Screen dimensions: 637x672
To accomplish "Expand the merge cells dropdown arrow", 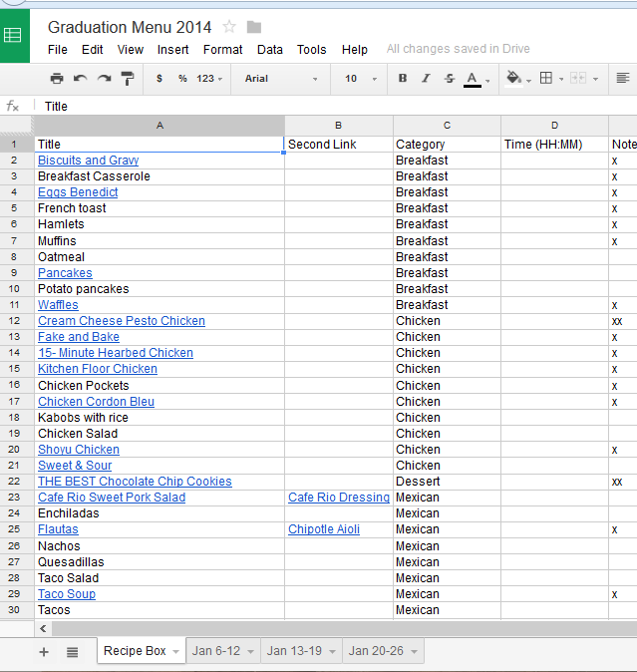I will pos(595,80).
